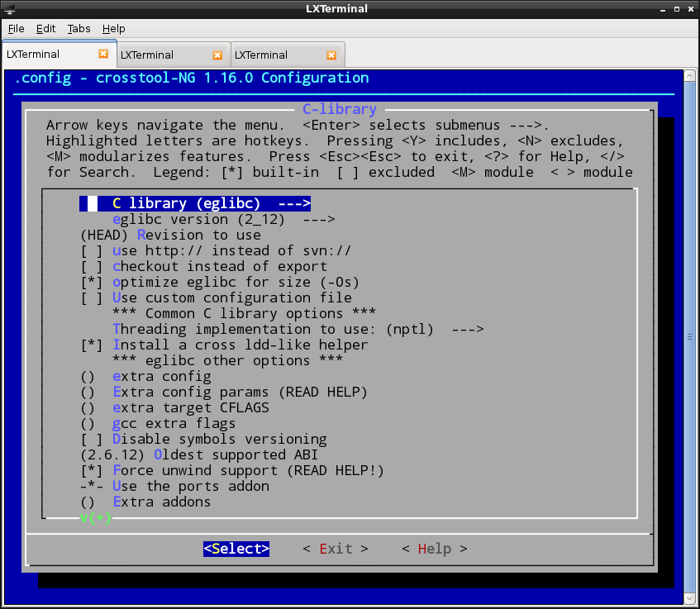Click '*** eglibc other options ***' heading
Screen dimensions: 700x609
[x=227, y=360]
